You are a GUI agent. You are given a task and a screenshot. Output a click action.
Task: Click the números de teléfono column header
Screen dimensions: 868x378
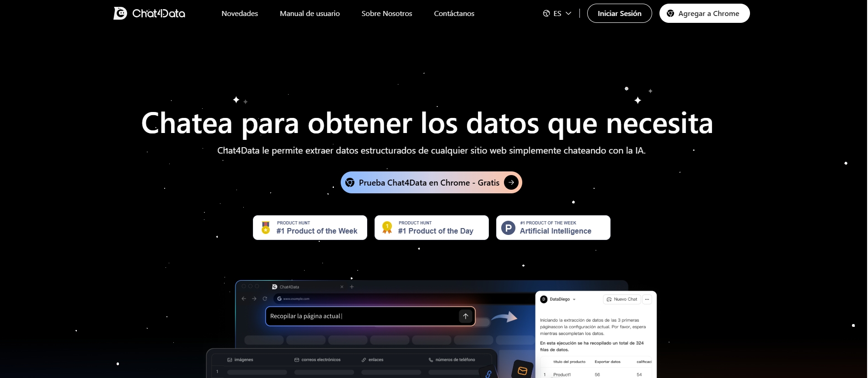tap(452, 360)
